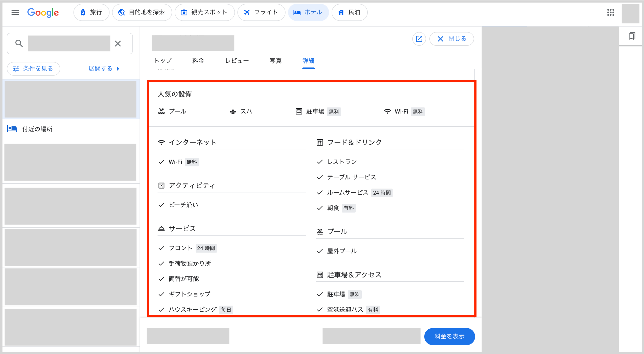
Task: Select ホテル in top navigation
Action: pyautogui.click(x=308, y=12)
